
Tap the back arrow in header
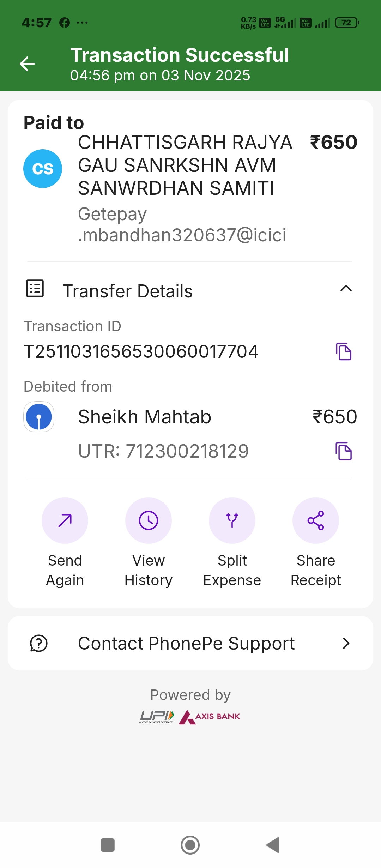click(x=27, y=64)
